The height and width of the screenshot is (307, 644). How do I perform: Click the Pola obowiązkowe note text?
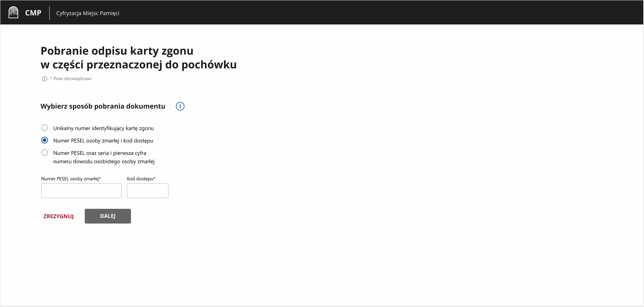72,79
